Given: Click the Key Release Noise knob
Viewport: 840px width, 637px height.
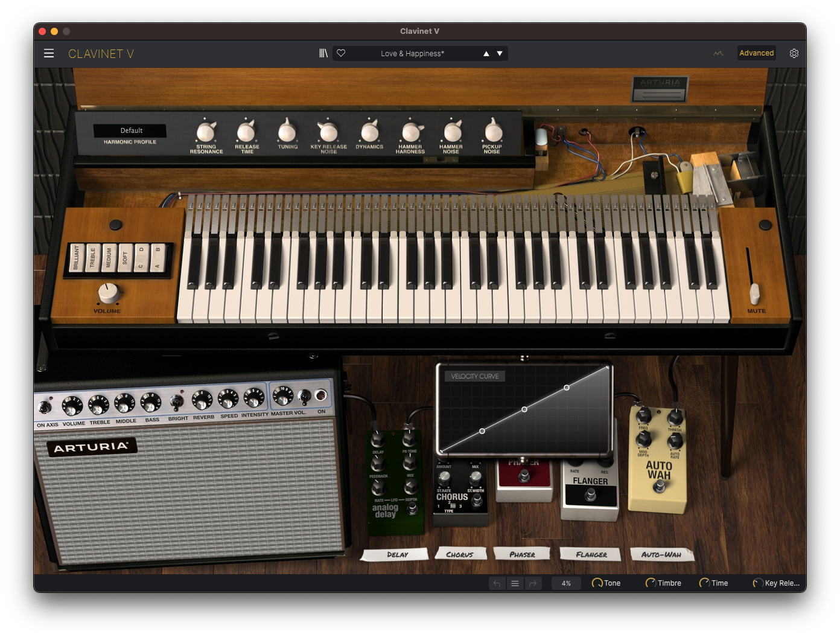Looking at the screenshot, I should pyautogui.click(x=328, y=131).
